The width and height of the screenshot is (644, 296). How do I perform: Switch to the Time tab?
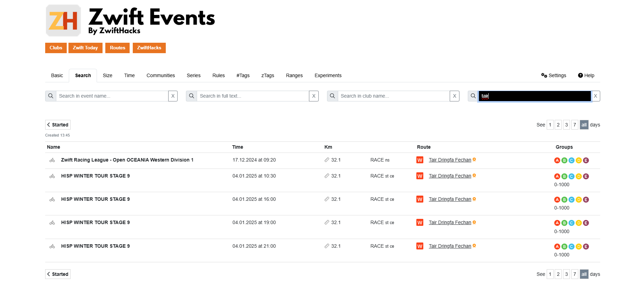point(129,75)
